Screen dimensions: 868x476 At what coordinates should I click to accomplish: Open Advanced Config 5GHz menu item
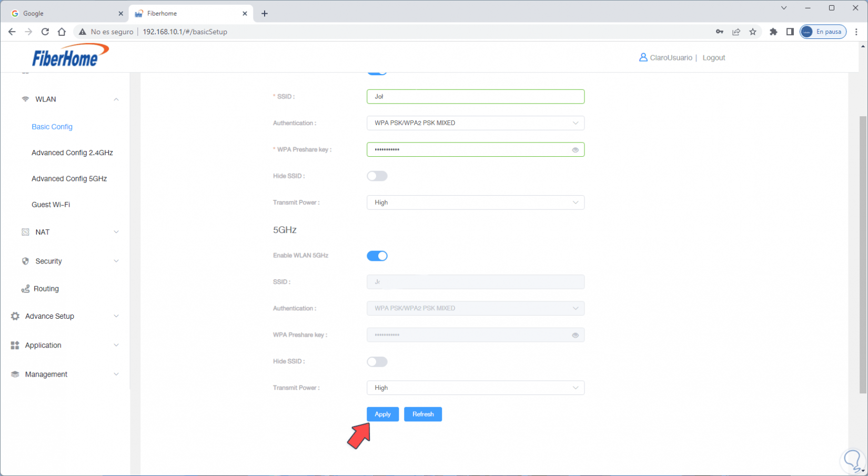(x=69, y=179)
